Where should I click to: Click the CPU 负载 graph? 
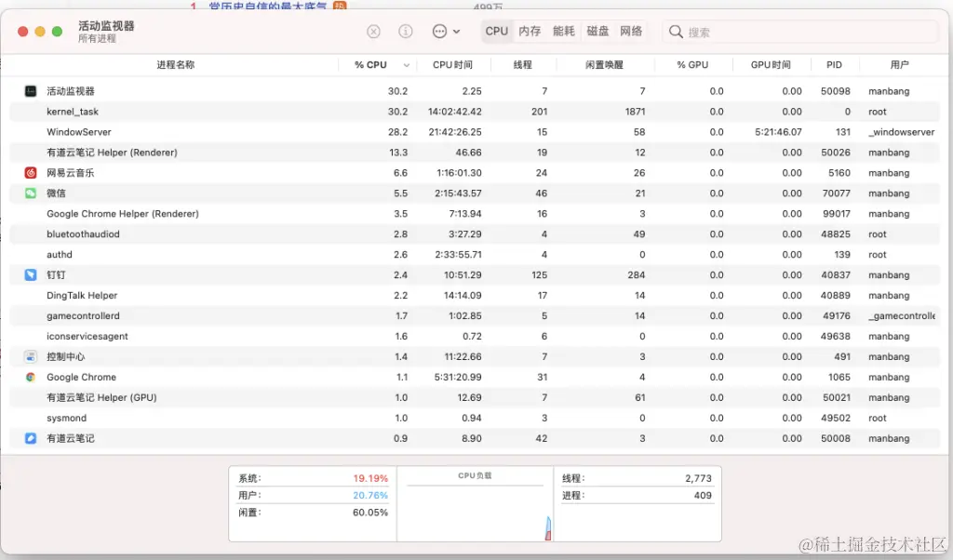pos(476,504)
